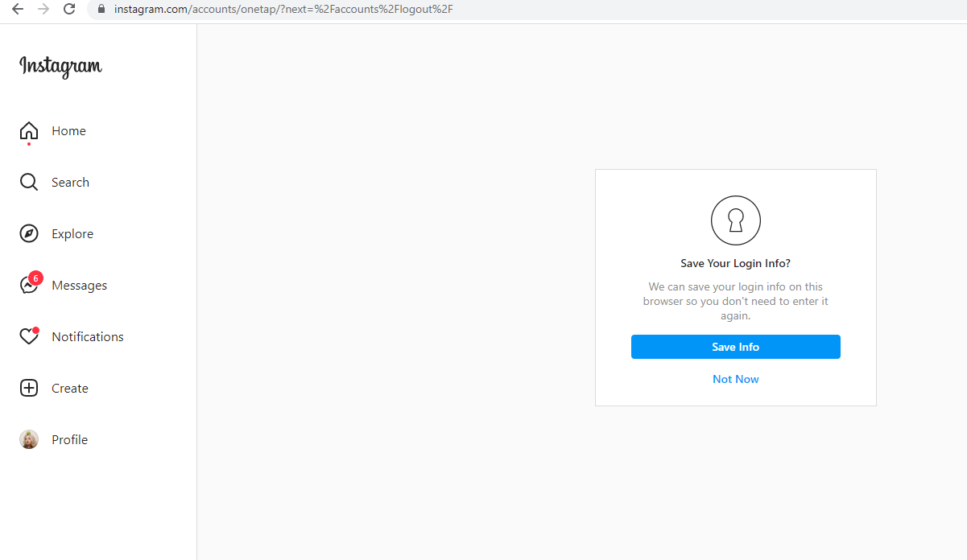Image resolution: width=967 pixels, height=560 pixels.
Task: Click the Save Info button
Action: pyautogui.click(x=736, y=347)
